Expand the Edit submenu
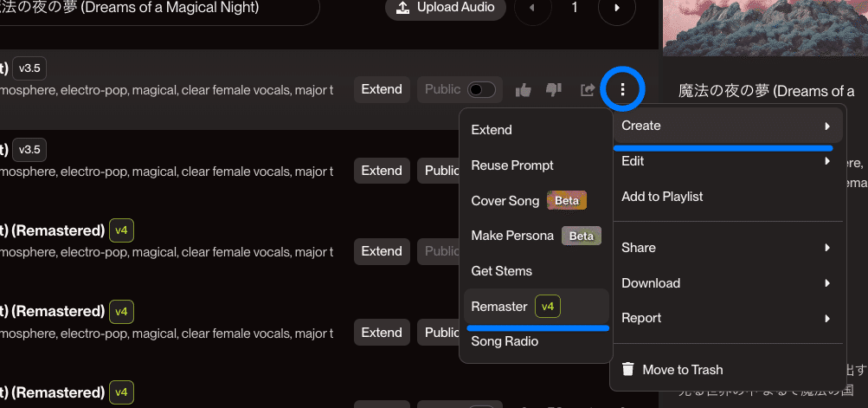Image resolution: width=868 pixels, height=408 pixels. point(727,161)
